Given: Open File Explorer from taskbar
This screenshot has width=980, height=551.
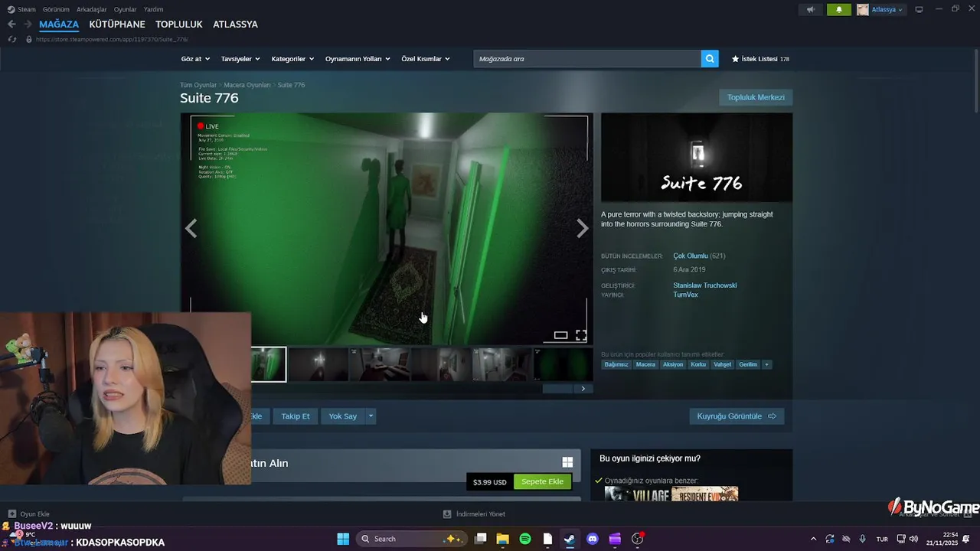Looking at the screenshot, I should (x=503, y=539).
